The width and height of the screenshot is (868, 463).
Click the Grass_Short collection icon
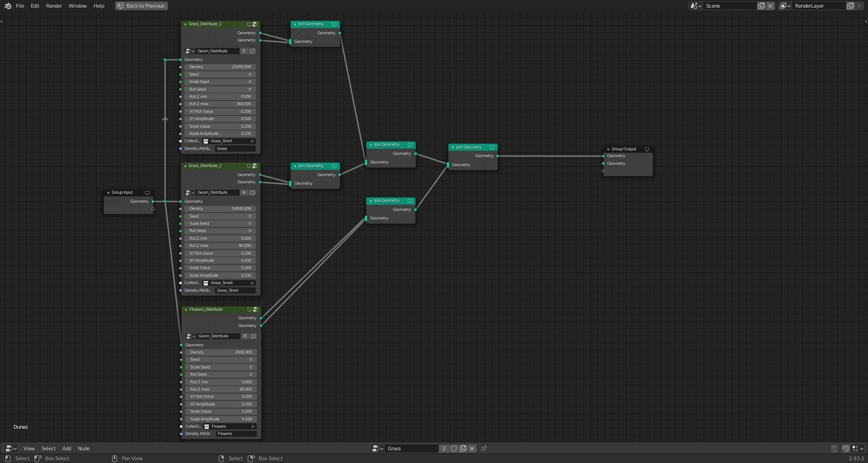pos(206,141)
